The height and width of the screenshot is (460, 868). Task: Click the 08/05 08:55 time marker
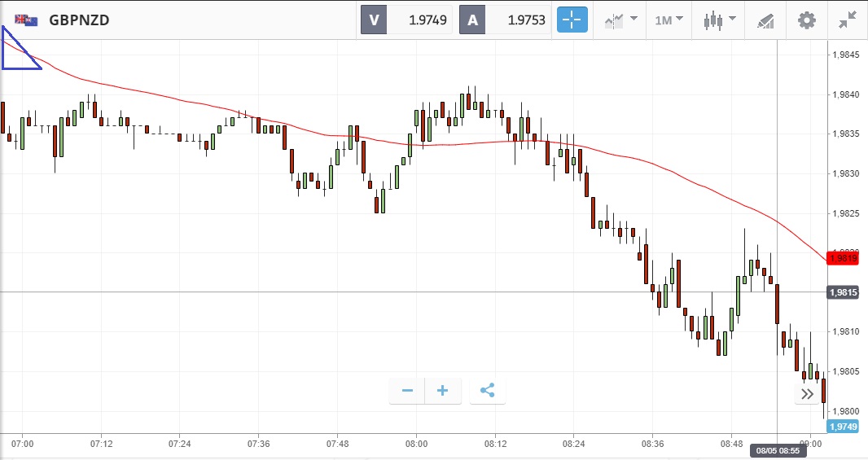(778, 450)
